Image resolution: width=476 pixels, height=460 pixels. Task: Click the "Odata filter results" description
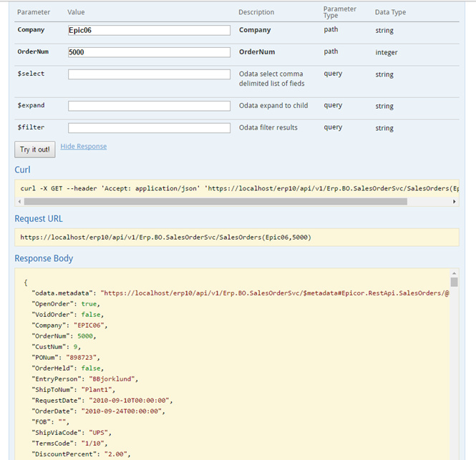268,127
